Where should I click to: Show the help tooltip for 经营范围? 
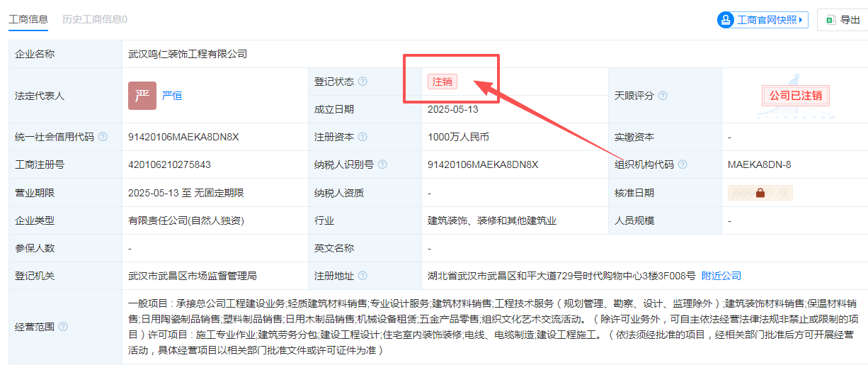[63, 327]
